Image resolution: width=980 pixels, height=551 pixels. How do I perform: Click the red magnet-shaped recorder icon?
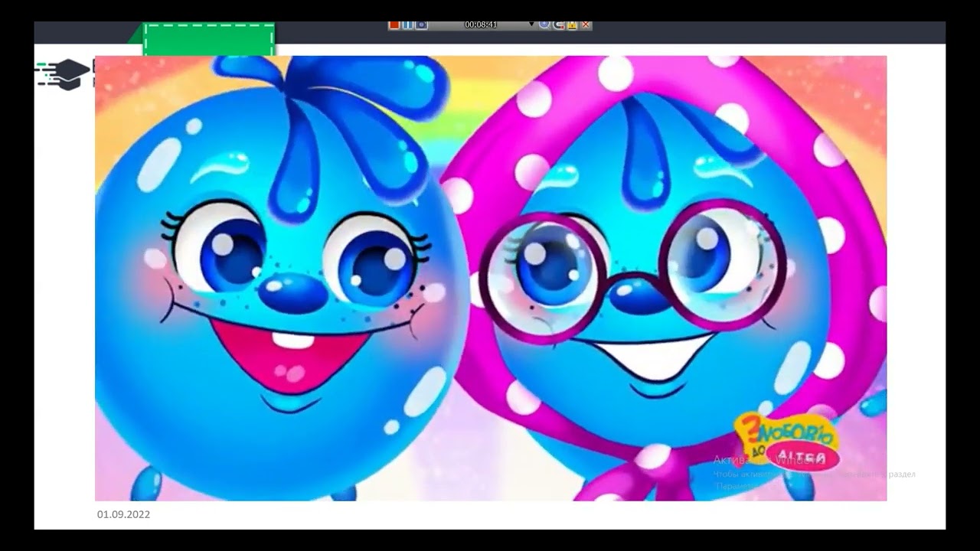[558, 24]
